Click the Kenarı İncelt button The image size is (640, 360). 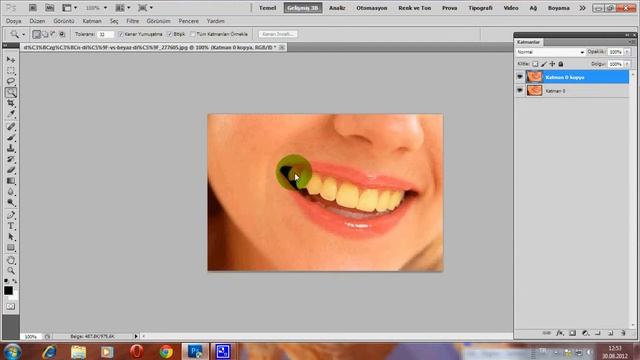click(x=278, y=34)
